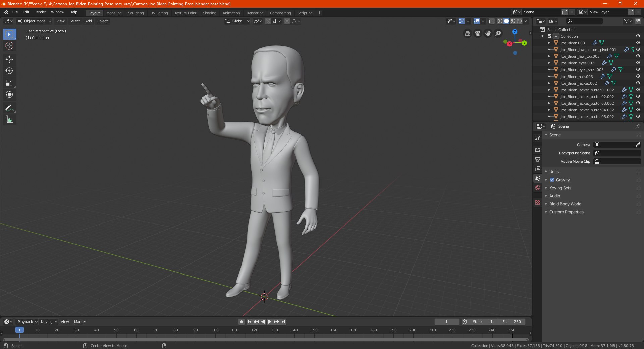Toggle Collection exclude checkbox in outliner
Image resolution: width=644 pixels, height=349 pixels.
[x=549, y=36]
